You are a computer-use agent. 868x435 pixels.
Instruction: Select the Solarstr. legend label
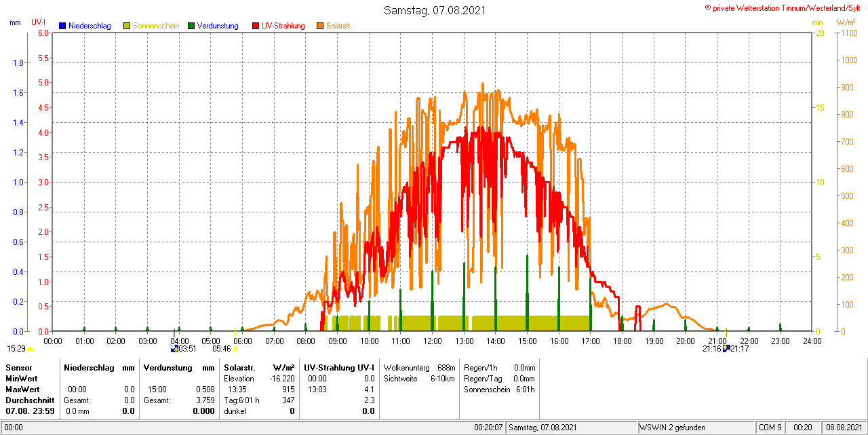(338, 26)
